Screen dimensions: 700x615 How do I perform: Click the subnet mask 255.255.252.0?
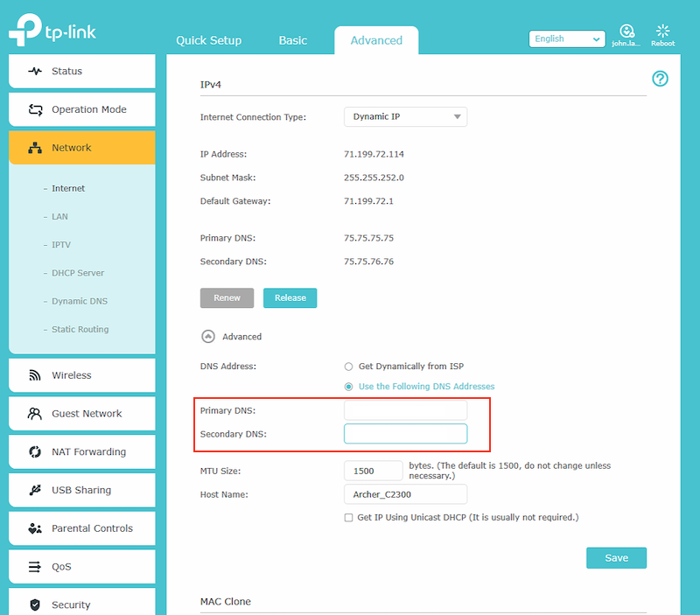(374, 178)
